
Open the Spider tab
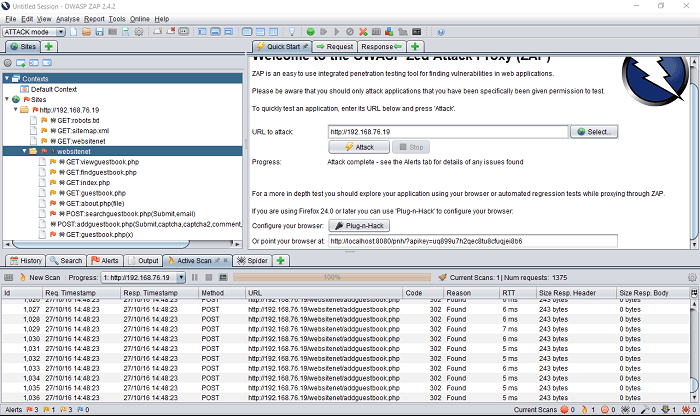[x=252, y=261]
